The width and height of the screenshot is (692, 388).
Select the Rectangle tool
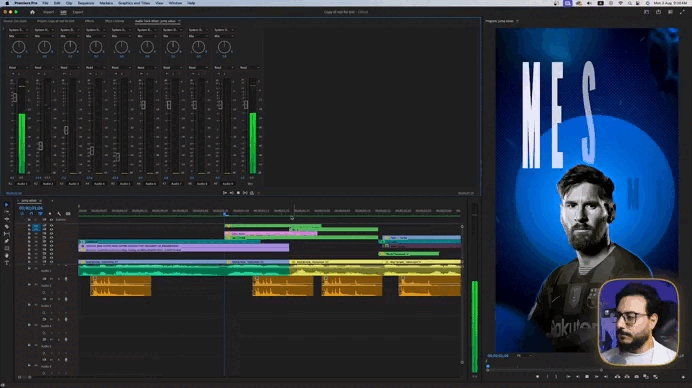click(7, 248)
